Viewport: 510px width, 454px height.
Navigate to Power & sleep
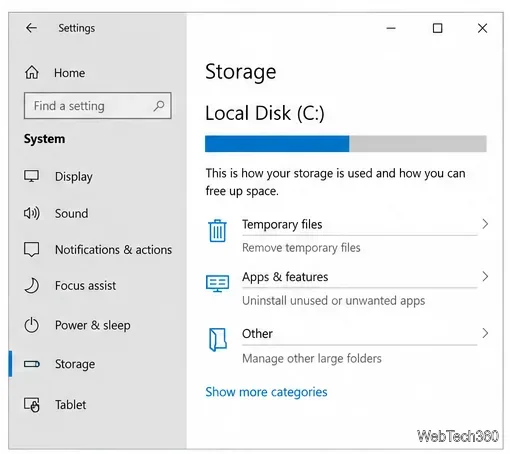(93, 325)
